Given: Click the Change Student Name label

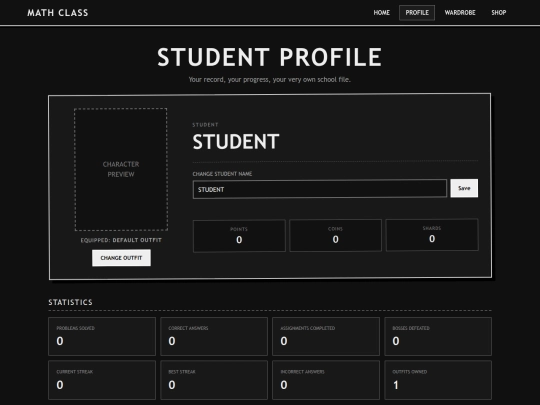Looking at the screenshot, I should [x=222, y=174].
